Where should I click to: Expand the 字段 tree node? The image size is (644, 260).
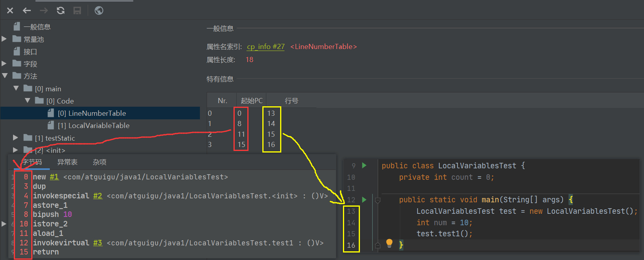[4, 63]
